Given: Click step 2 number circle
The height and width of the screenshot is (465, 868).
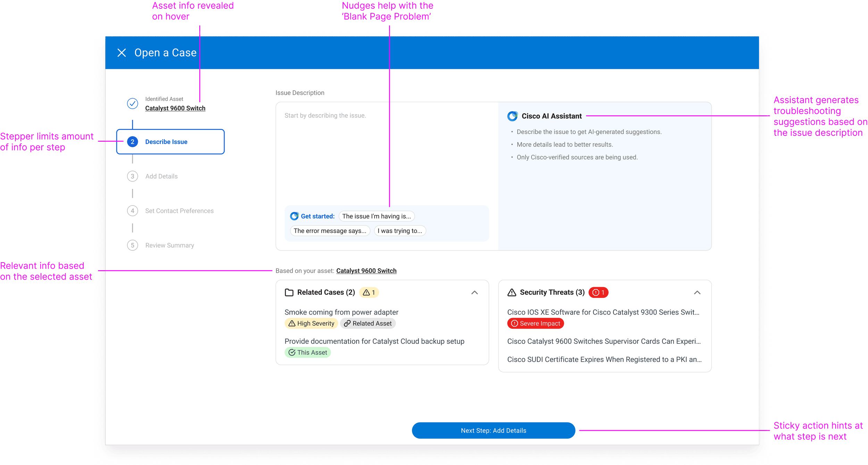Looking at the screenshot, I should pos(132,142).
